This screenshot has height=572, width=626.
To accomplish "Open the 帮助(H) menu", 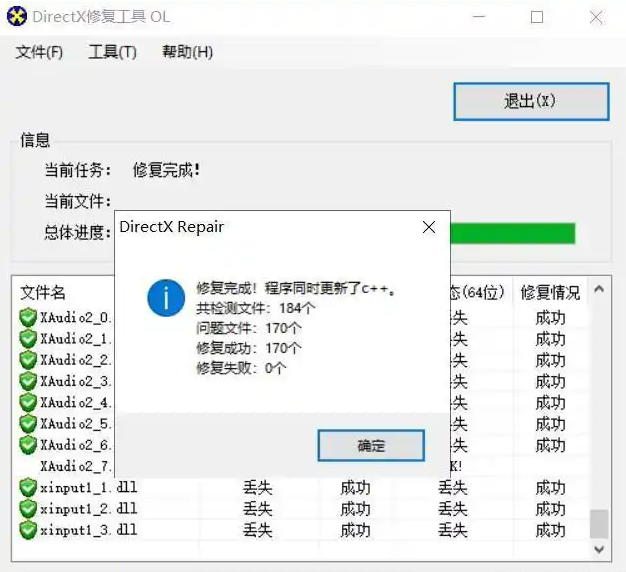I will [187, 52].
